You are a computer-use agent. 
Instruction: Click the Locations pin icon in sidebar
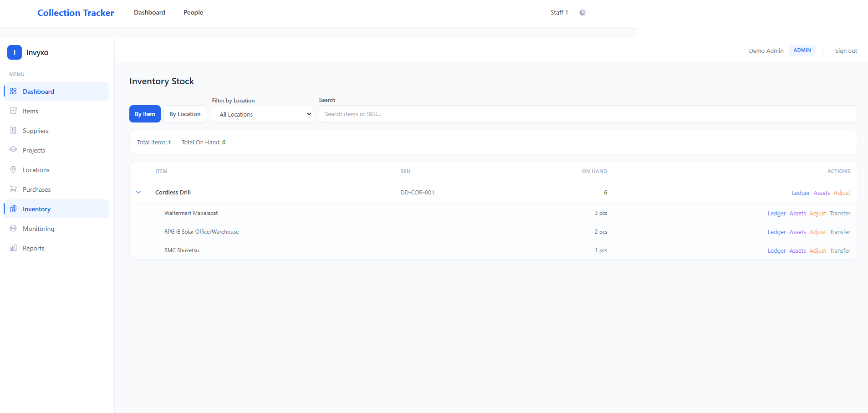(x=13, y=169)
